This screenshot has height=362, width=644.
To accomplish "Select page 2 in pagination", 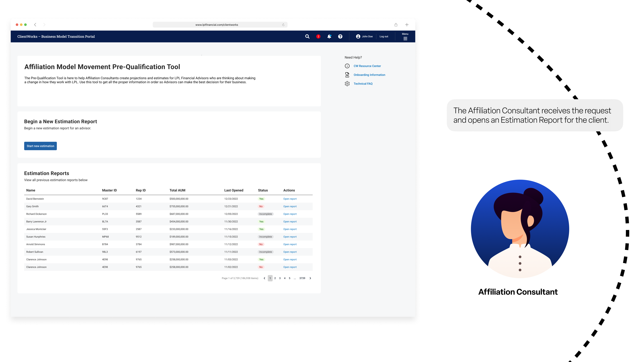I will (x=275, y=278).
